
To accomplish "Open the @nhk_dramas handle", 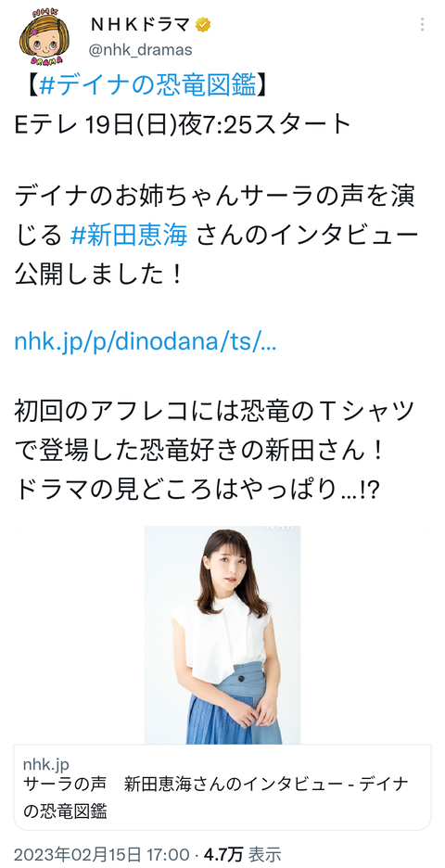I will point(141,50).
